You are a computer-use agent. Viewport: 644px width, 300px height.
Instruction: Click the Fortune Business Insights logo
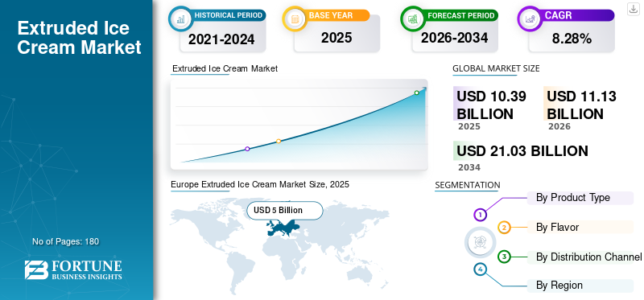(x=73, y=269)
